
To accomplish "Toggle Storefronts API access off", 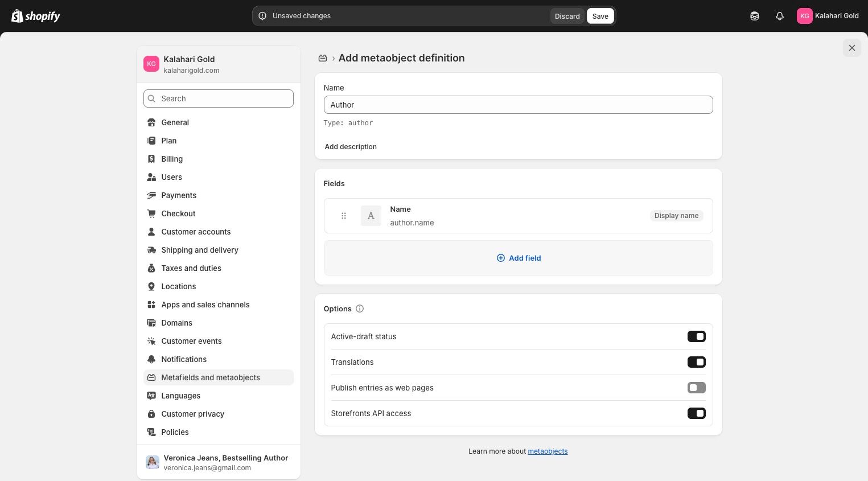I will pos(696,413).
